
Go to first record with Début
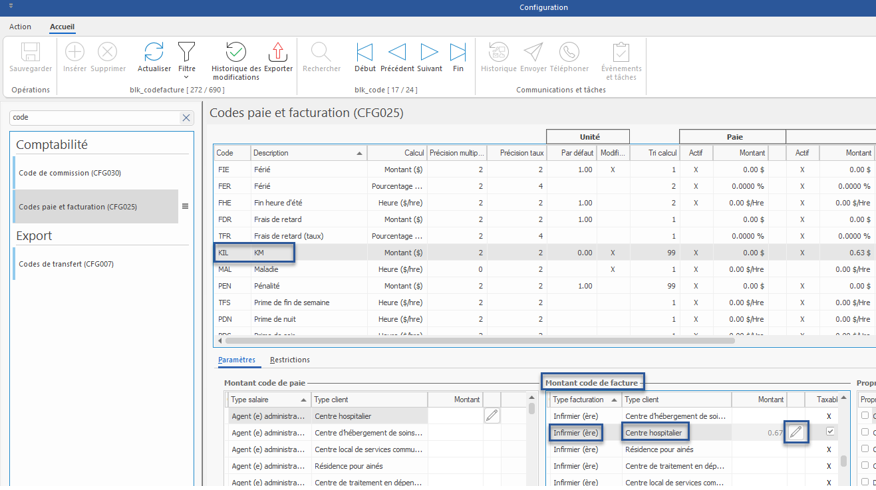(365, 56)
